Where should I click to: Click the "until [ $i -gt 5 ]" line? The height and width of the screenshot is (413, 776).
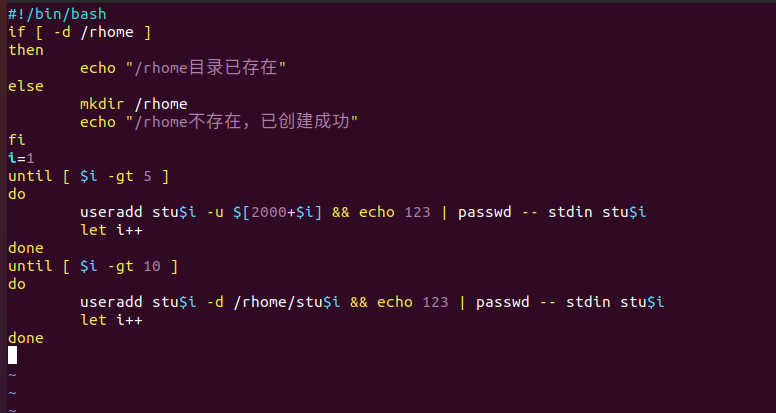pos(88,176)
